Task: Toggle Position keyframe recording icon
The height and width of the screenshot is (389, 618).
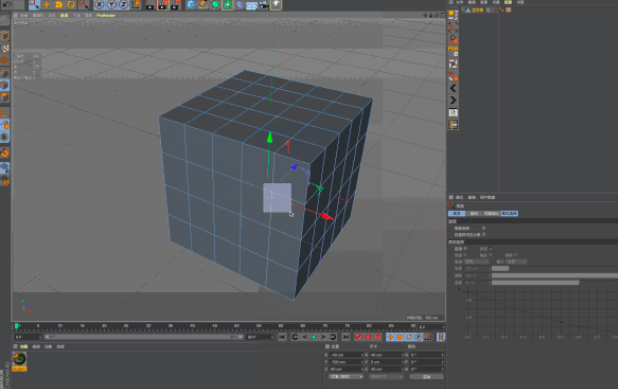Action: [390, 337]
